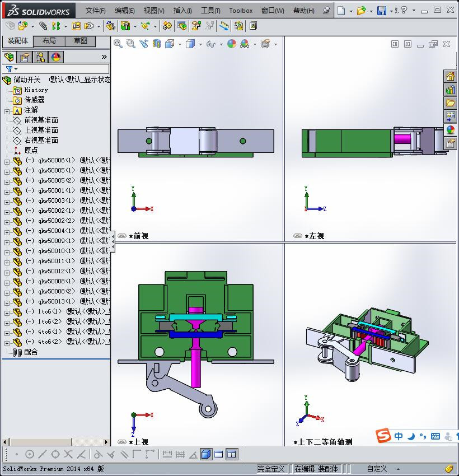This screenshot has height=476, width=459.
Task: Open the tree filter dropdown arrow
Action: coord(16,69)
